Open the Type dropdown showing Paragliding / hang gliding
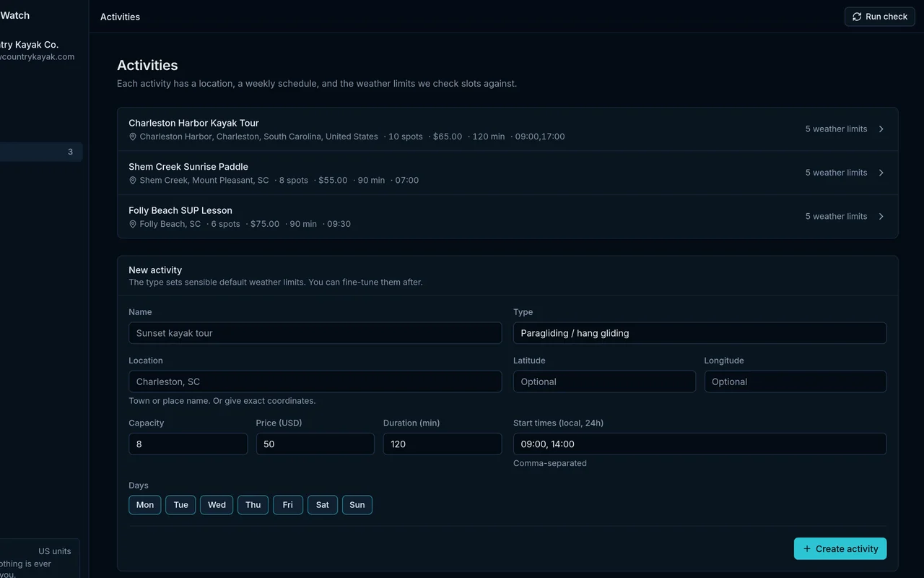This screenshot has height=578, width=924. (699, 333)
